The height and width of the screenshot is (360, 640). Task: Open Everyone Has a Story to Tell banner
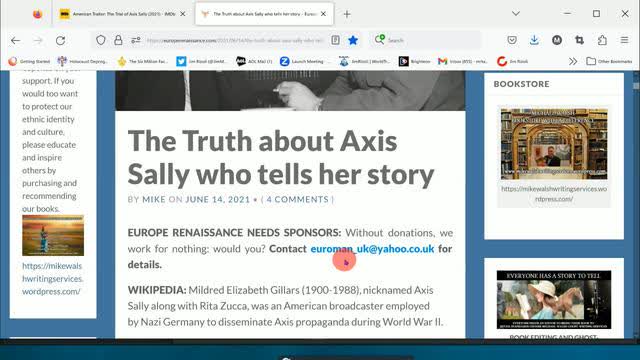point(554,300)
